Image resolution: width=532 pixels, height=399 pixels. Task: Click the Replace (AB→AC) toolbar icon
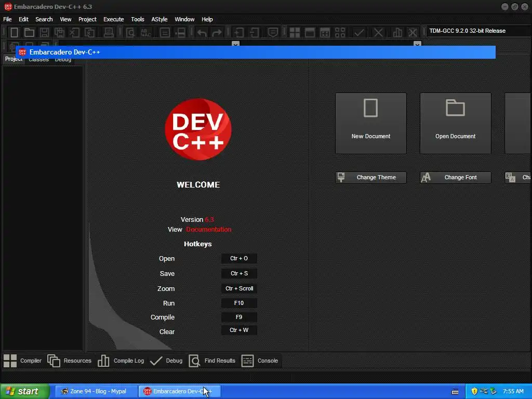coord(145,33)
